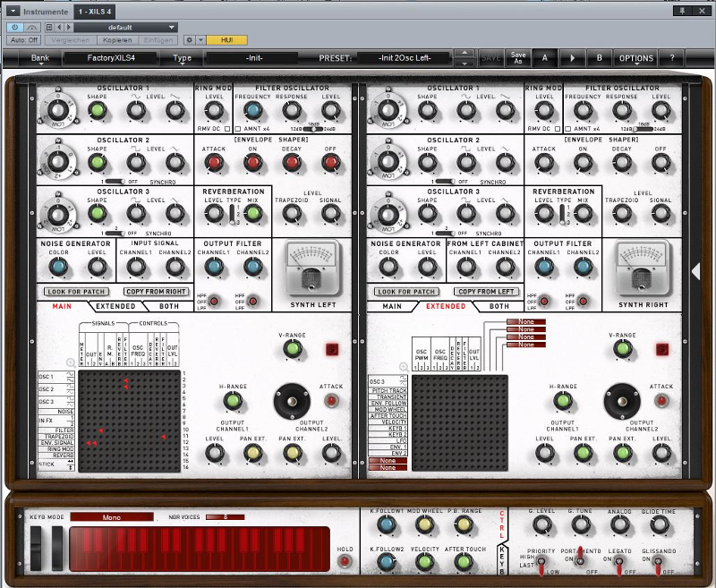716x588 pixels.
Task: Select the MAIN tab on Synth Left
Action: point(62,306)
